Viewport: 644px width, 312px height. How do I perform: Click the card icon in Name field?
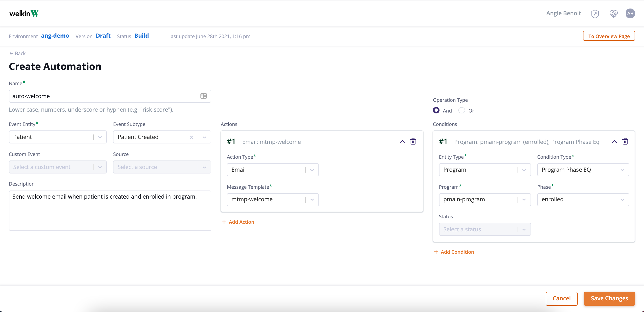click(204, 96)
